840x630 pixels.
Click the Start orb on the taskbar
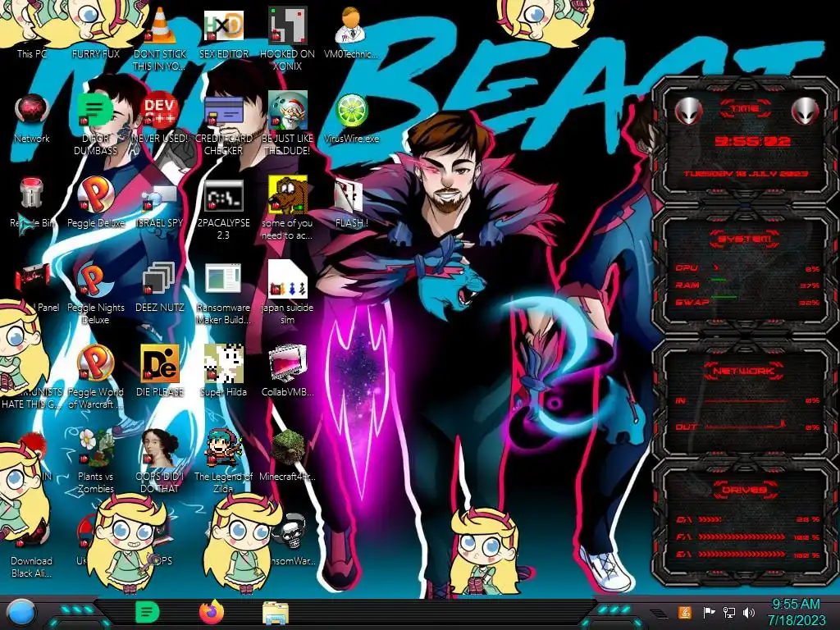(21, 613)
